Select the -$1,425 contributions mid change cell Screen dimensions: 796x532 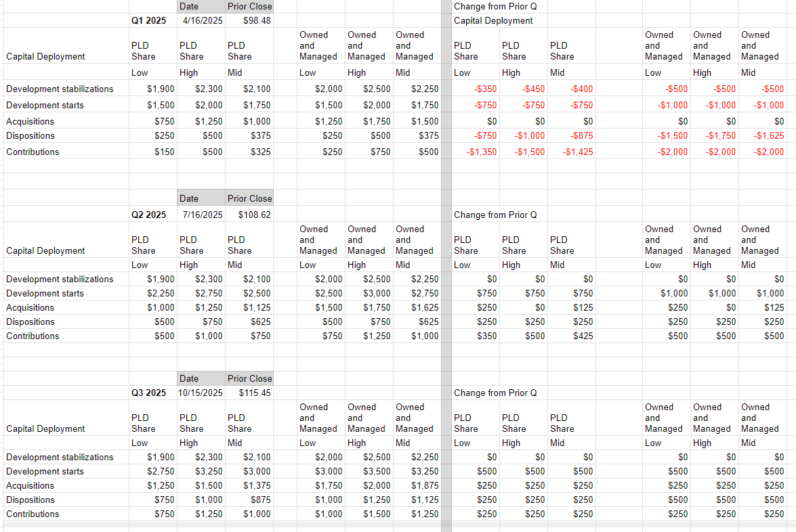572,152
